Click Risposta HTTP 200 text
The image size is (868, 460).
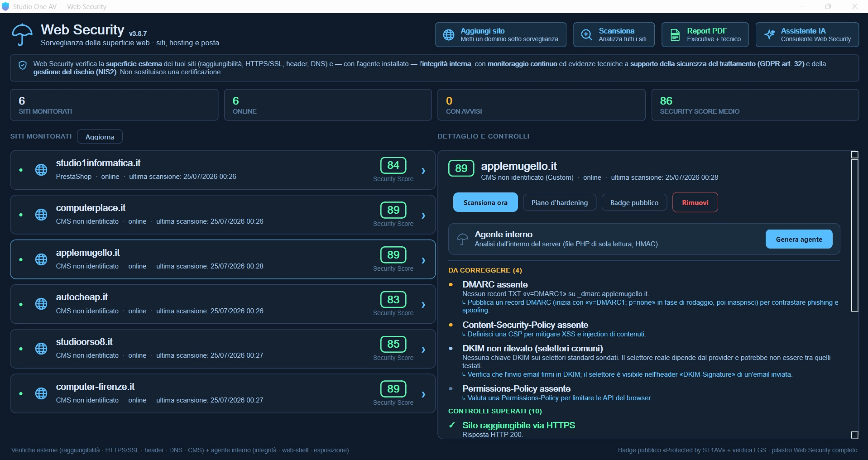[493, 435]
